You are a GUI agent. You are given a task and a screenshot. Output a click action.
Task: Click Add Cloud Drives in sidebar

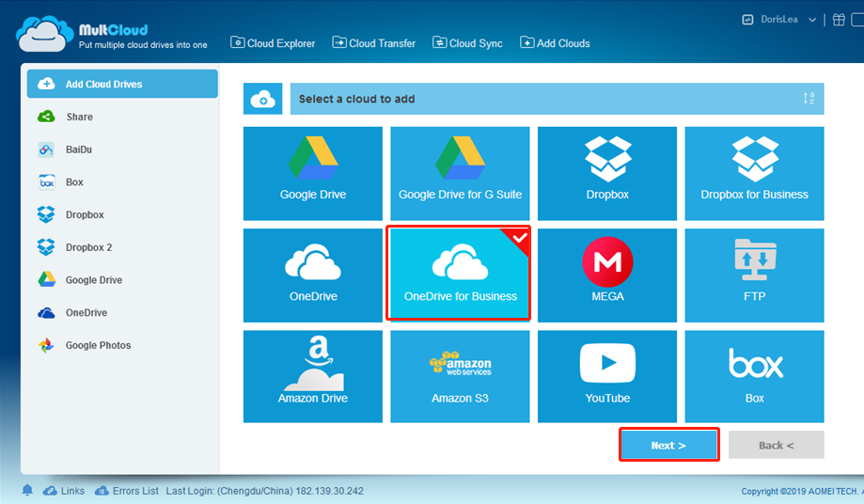pos(122,84)
